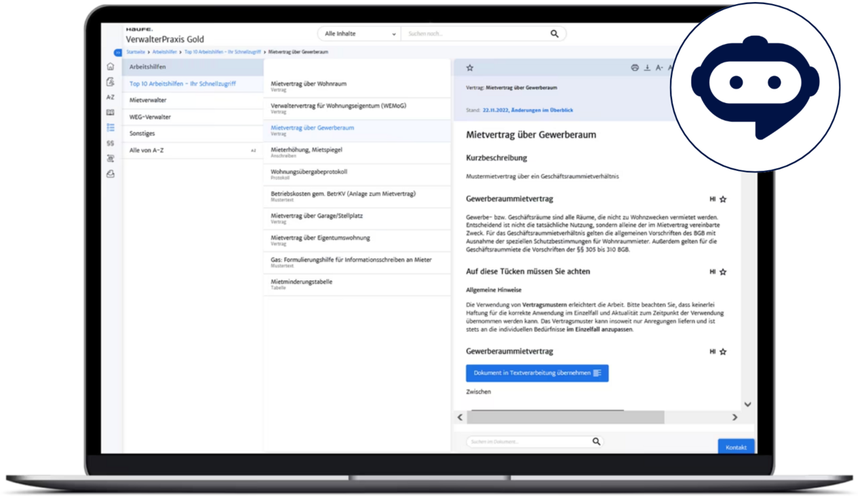Open the 'Änderungen im Überblick' link
This screenshot has height=496, width=868.
click(x=542, y=110)
